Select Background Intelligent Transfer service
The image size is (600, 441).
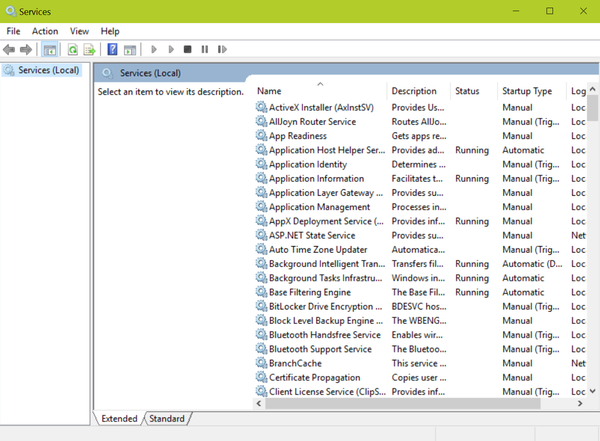[420, 263]
